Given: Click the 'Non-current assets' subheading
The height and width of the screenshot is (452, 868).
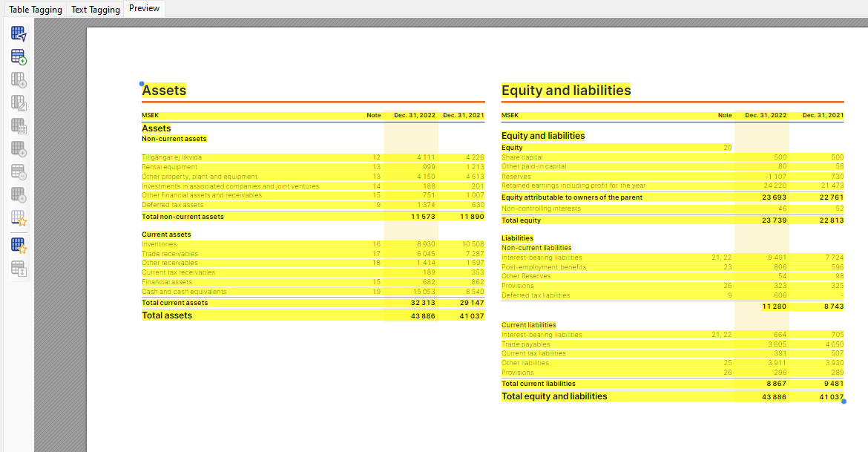Looking at the screenshot, I should pos(174,139).
